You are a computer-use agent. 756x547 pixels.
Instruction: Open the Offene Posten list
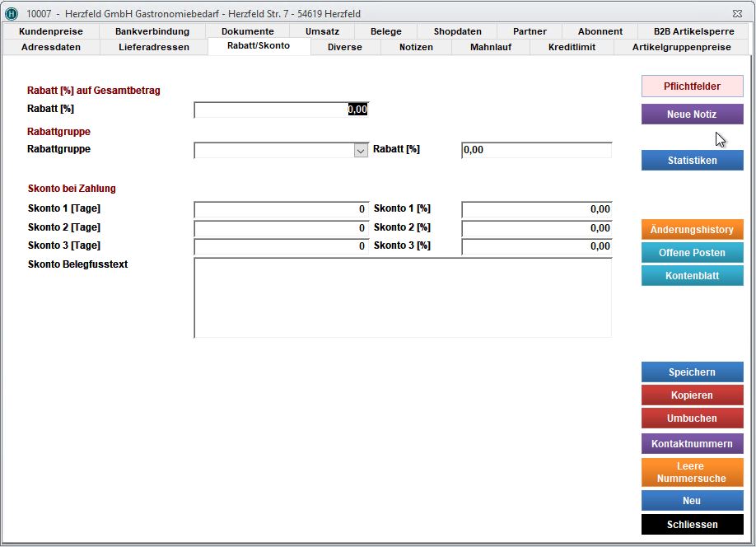pos(692,253)
